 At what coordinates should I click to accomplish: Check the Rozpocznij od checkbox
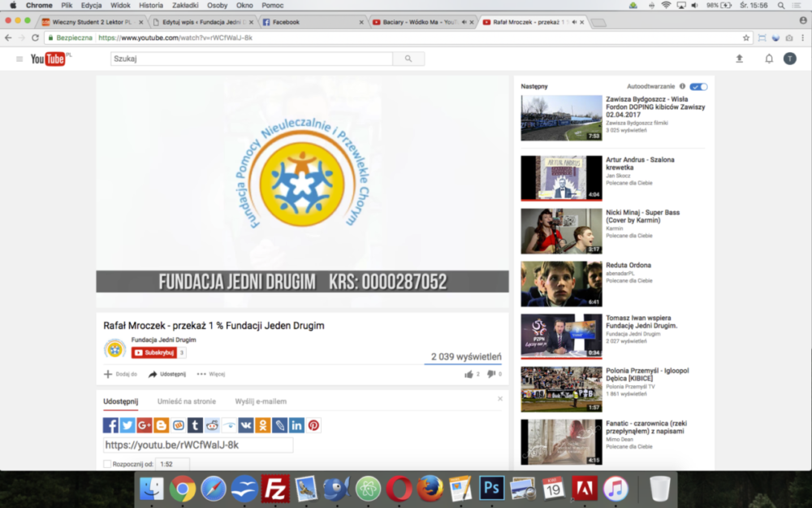[x=107, y=464]
